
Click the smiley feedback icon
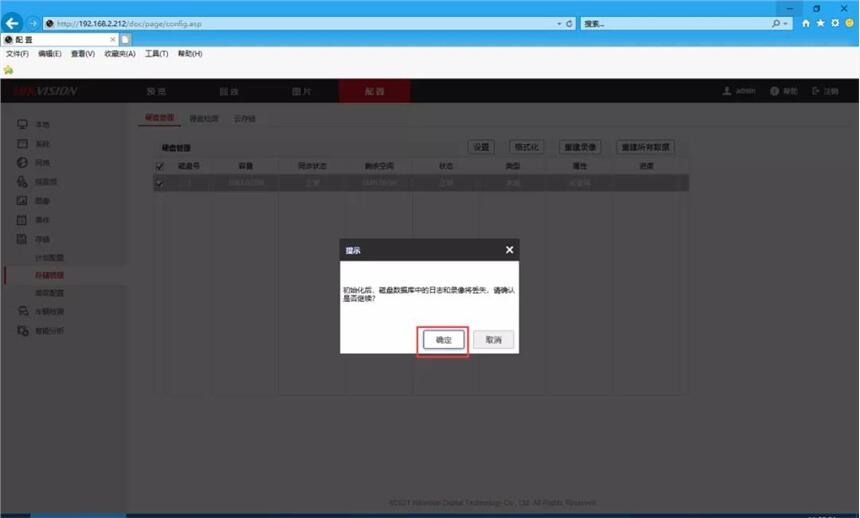[x=849, y=23]
